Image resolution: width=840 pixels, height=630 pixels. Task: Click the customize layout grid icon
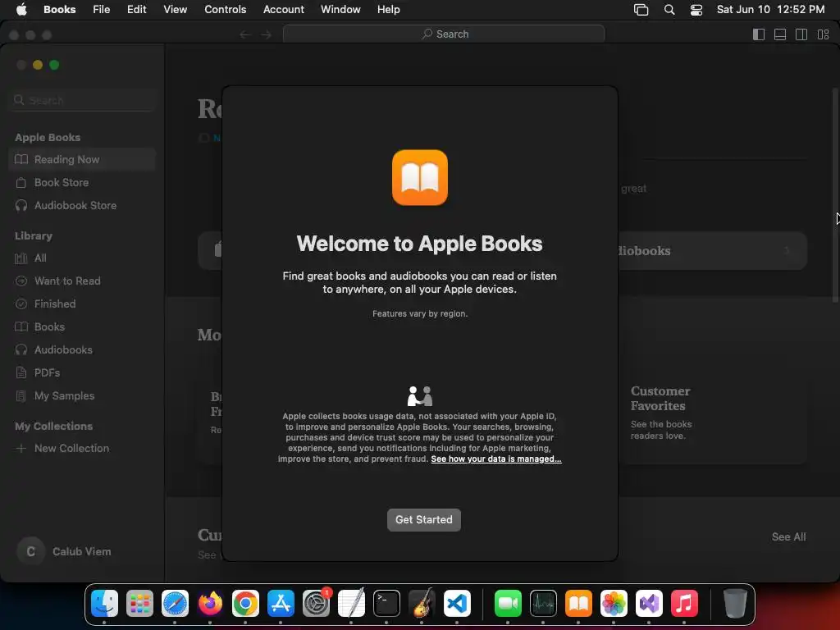824,34
